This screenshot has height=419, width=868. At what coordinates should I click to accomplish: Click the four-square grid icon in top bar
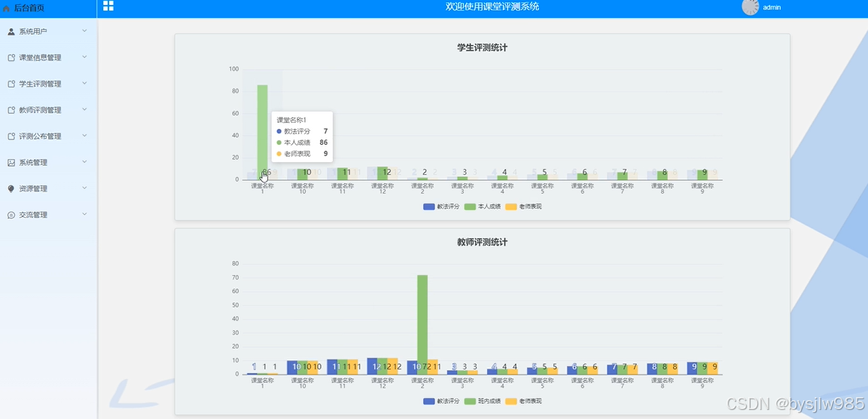[108, 6]
